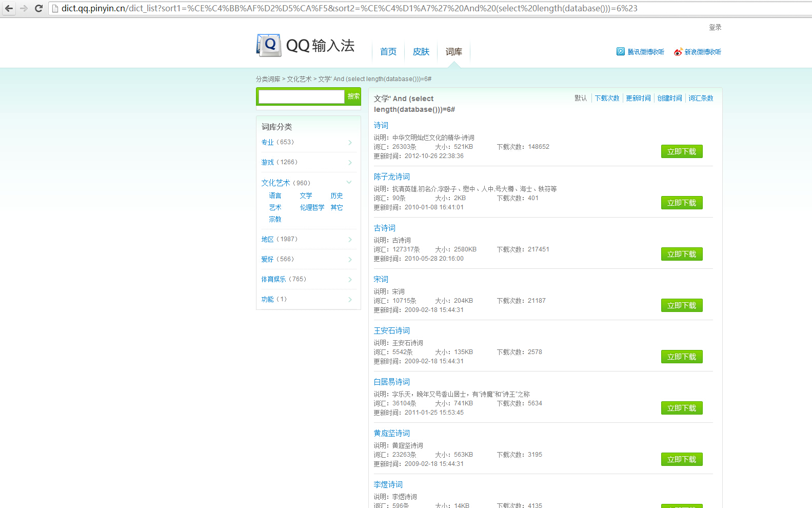Open the 黄庭坚诗词 dictionary title

tap(392, 433)
